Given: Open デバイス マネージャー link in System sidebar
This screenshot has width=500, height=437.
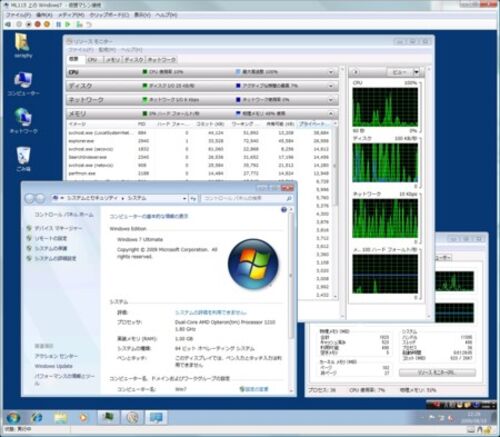Looking at the screenshot, I should pos(58,228).
